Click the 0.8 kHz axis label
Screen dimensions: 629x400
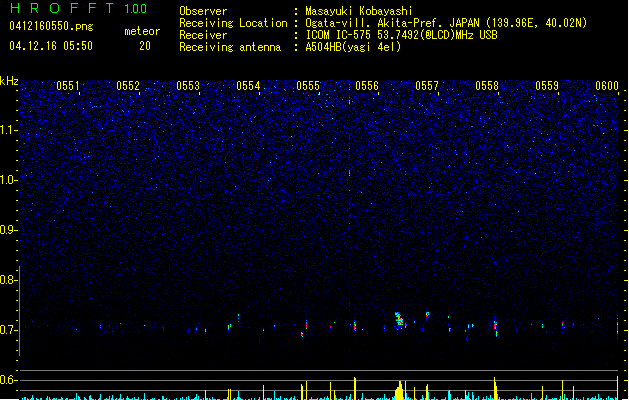tap(8, 280)
